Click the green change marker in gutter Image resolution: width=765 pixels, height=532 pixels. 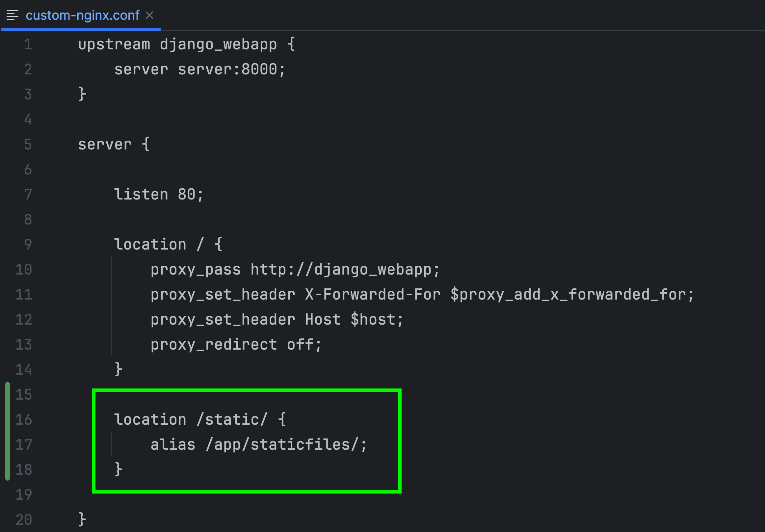8,431
